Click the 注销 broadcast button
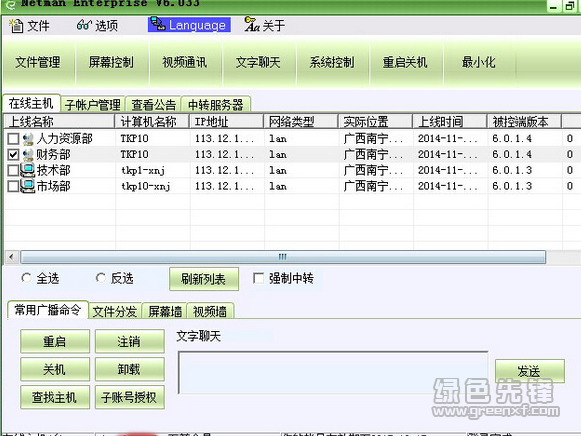581x436 pixels. 130,341
